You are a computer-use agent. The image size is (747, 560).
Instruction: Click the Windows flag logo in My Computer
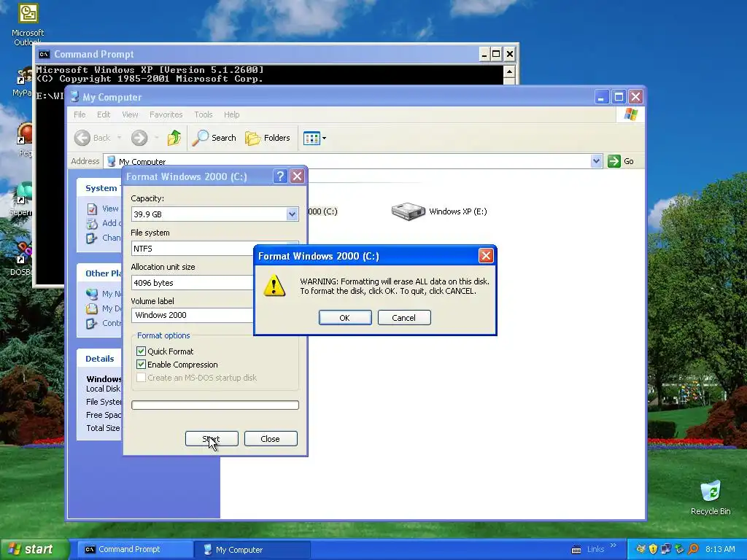(631, 114)
